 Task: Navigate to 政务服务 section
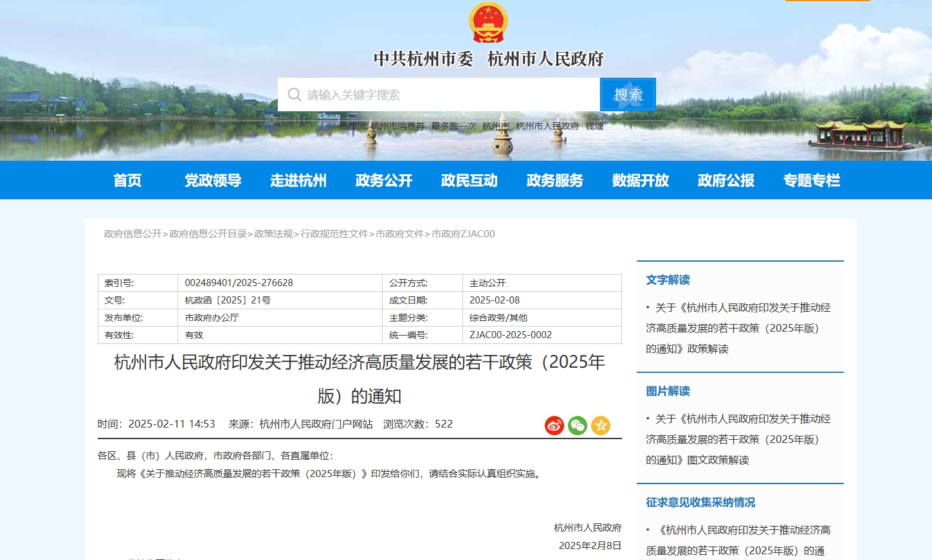pyautogui.click(x=555, y=181)
